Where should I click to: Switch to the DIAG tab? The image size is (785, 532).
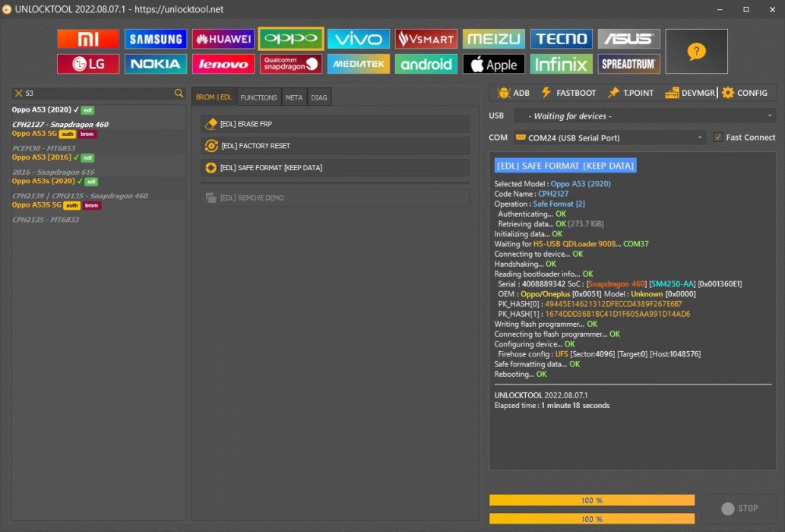coord(319,97)
